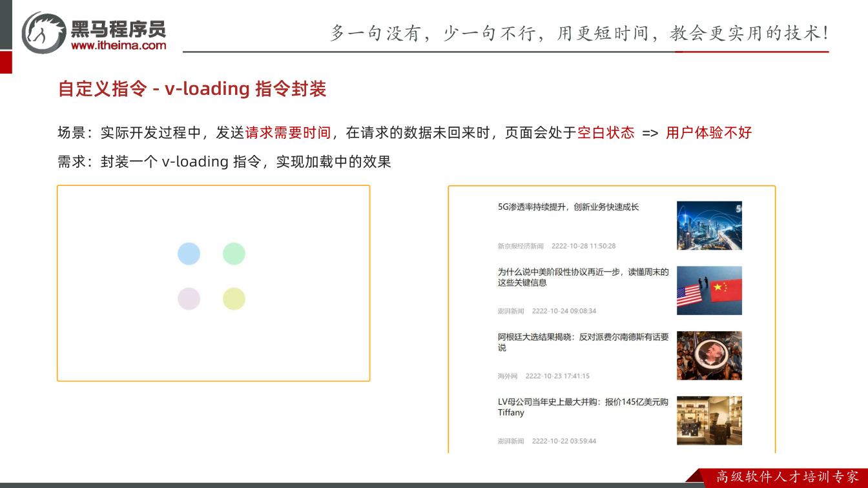Image resolution: width=868 pixels, height=488 pixels.
Task: Open the www.itheima.com link
Action: tap(119, 45)
